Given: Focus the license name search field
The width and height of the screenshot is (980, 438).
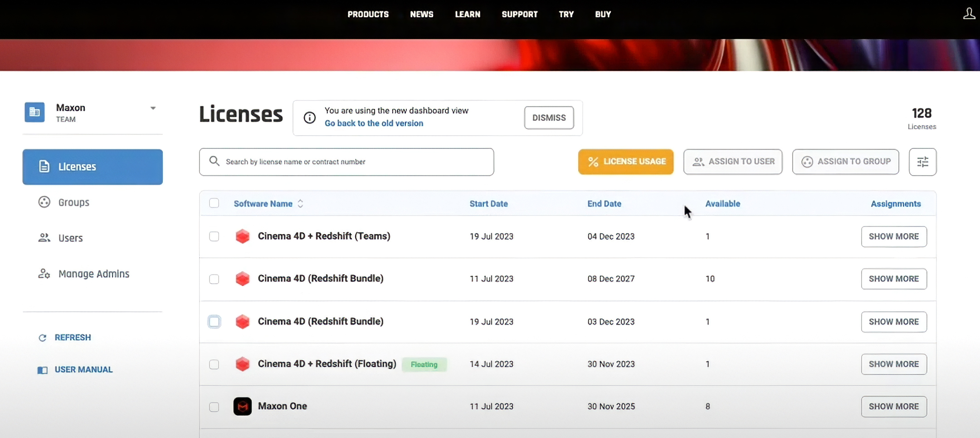Looking at the screenshot, I should point(346,162).
